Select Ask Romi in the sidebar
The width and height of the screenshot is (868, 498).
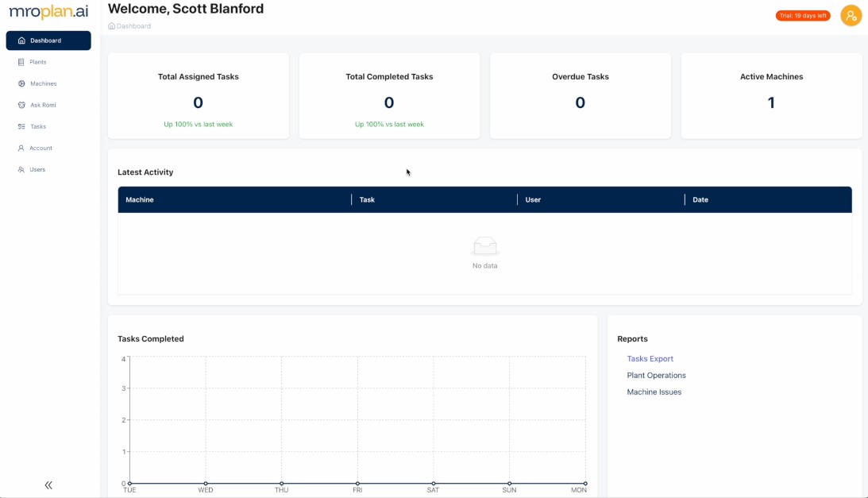pos(48,105)
